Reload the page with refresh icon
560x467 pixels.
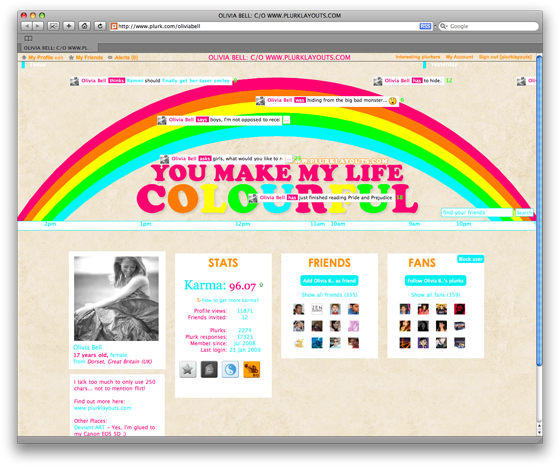[x=100, y=26]
